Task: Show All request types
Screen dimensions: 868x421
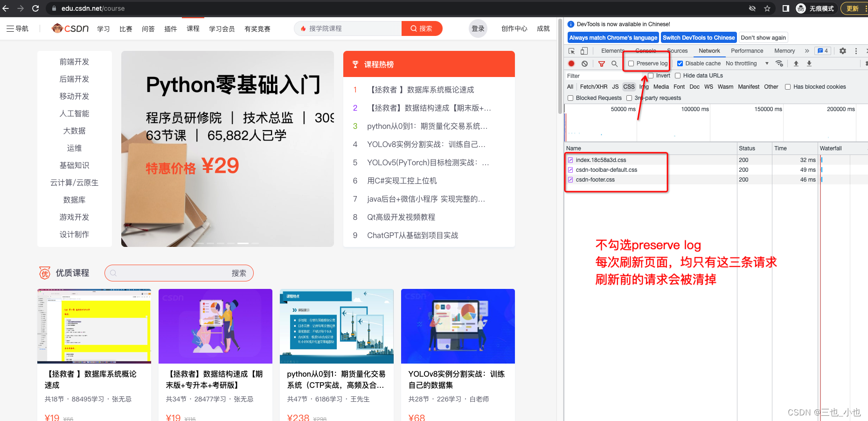Action: (570, 87)
